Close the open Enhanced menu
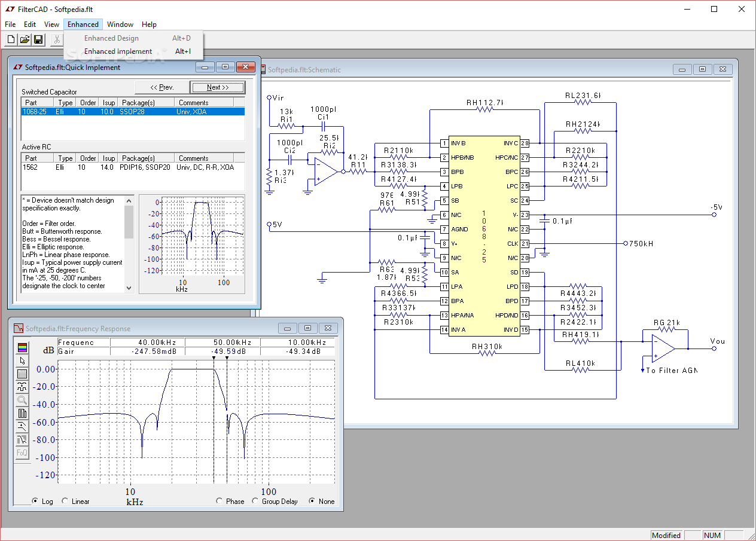756x541 pixels. (x=83, y=25)
